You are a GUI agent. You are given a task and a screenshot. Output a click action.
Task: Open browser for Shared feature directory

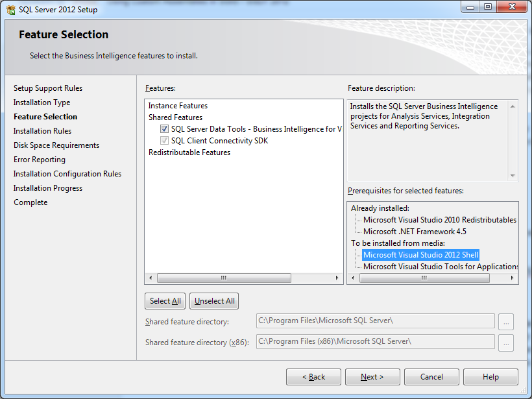point(505,321)
